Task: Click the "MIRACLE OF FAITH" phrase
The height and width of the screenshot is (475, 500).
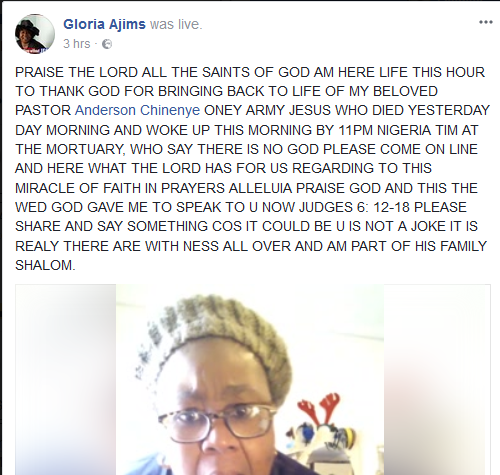Action: coord(78,188)
